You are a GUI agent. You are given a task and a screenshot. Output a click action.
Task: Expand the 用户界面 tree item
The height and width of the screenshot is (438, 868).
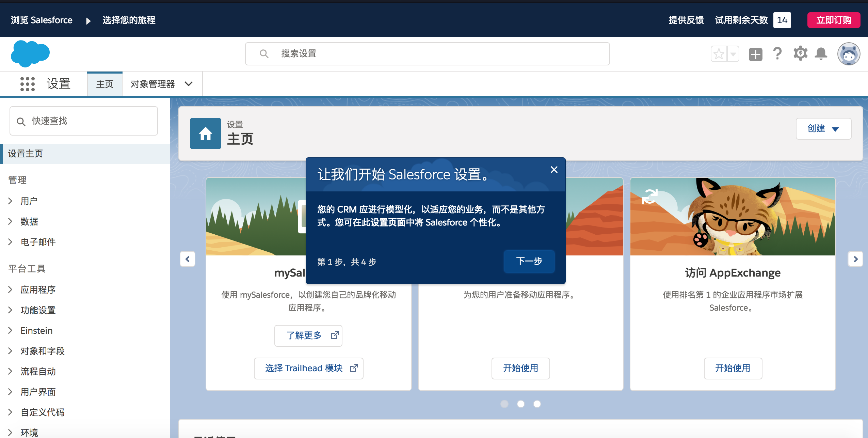coord(10,392)
